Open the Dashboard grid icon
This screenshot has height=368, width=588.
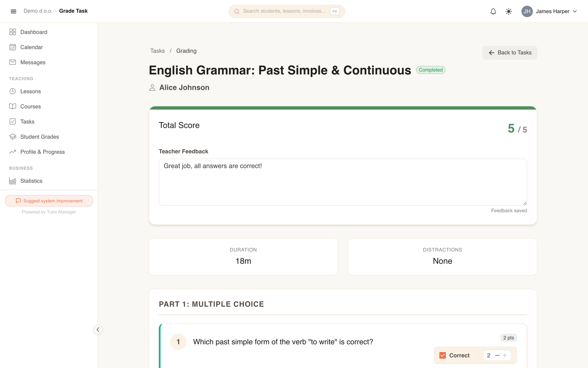13,32
